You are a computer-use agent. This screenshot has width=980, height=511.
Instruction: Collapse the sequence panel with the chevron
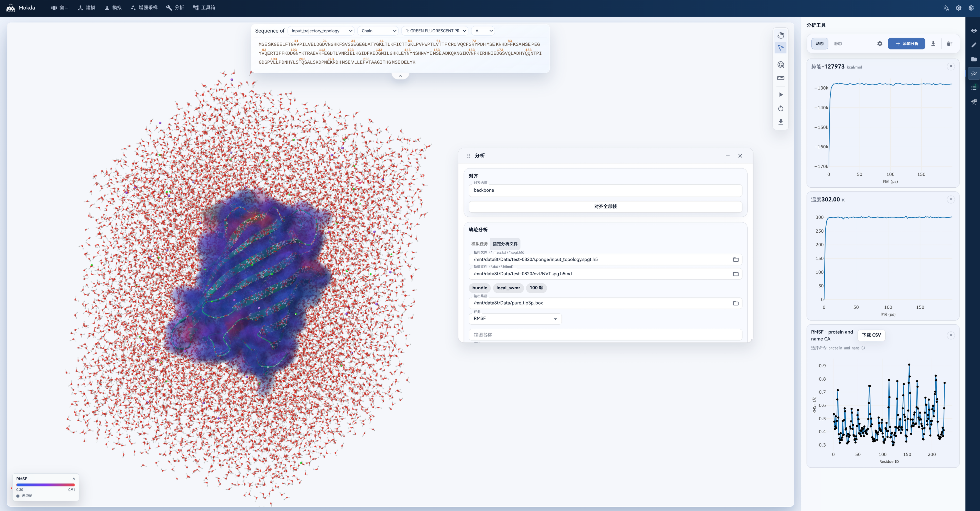[400, 76]
